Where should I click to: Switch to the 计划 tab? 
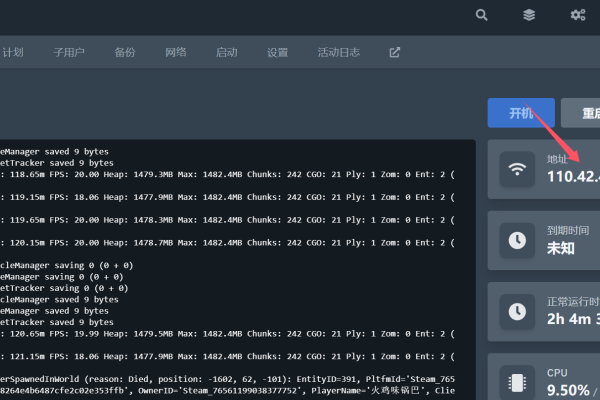pyautogui.click(x=13, y=52)
